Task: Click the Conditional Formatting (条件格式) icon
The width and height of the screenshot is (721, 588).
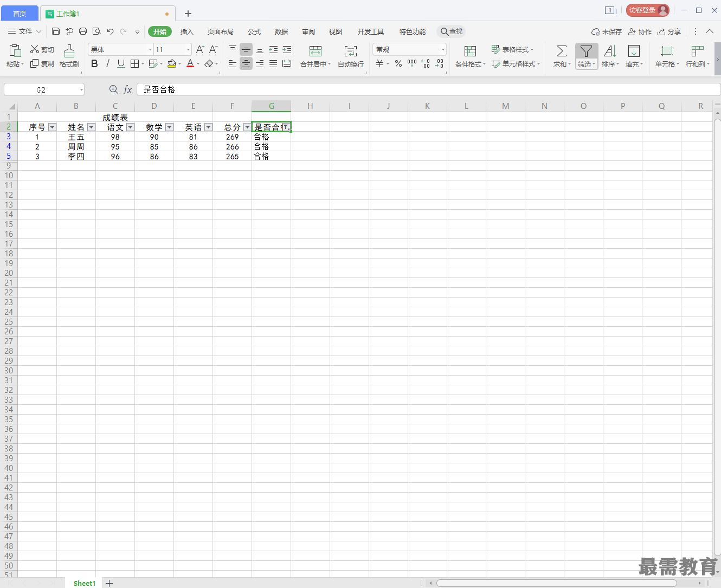Action: click(x=470, y=51)
